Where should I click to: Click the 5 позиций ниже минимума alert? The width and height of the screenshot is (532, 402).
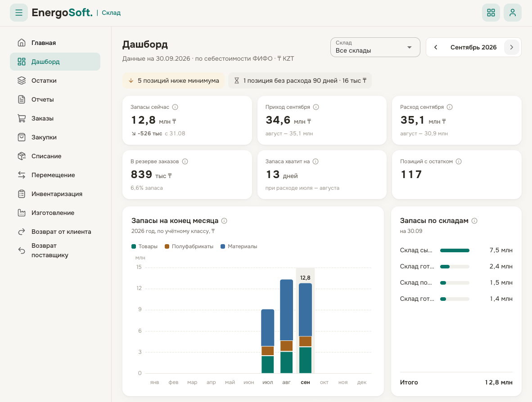point(173,80)
